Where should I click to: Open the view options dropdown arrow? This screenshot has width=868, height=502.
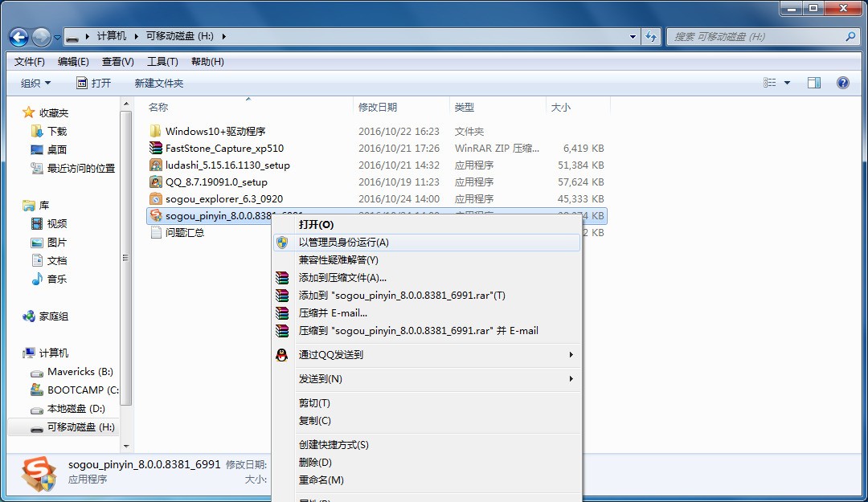point(787,83)
